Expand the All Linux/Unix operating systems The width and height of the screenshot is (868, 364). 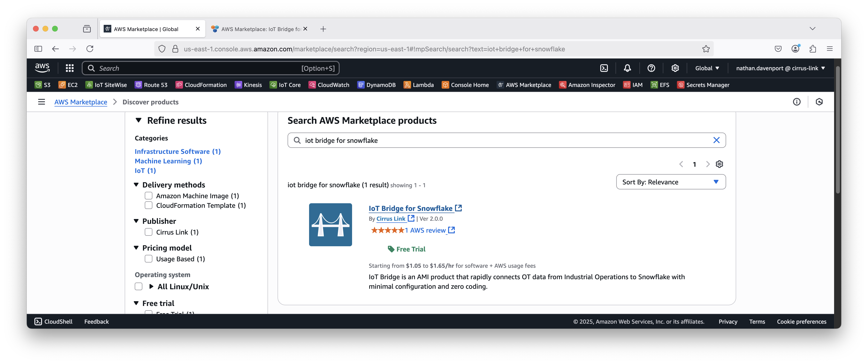pos(151,286)
